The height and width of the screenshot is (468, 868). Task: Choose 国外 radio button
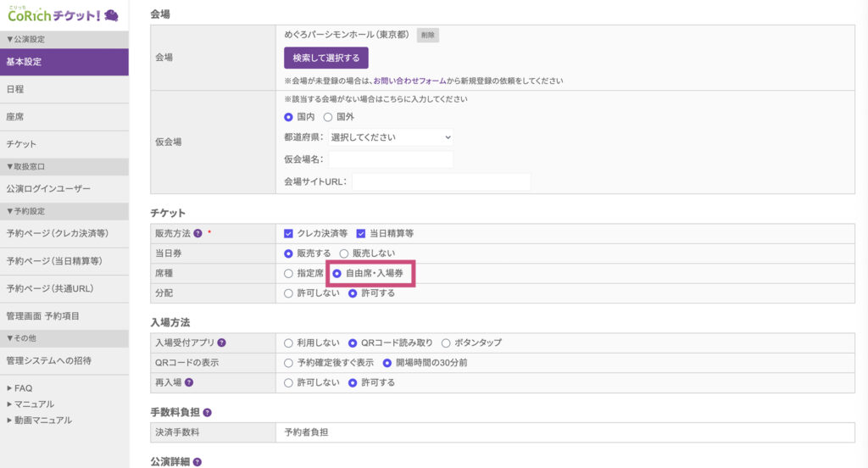pos(328,117)
